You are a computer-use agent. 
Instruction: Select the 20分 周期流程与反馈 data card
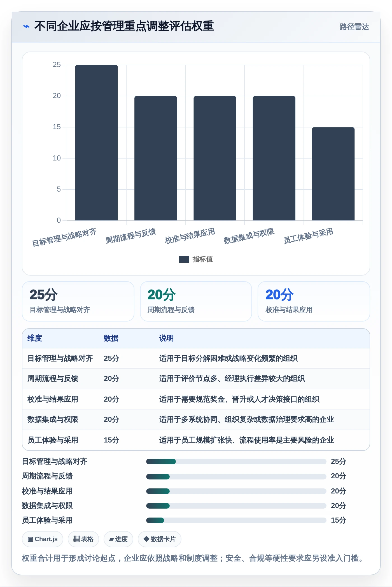(196, 301)
